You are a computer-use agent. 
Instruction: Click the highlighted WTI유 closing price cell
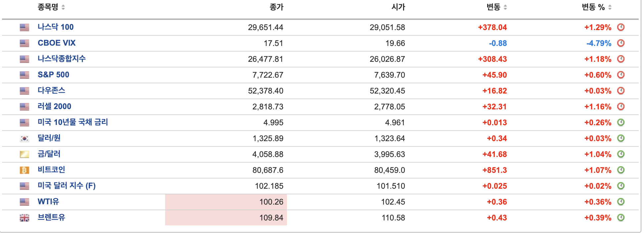coord(226,202)
